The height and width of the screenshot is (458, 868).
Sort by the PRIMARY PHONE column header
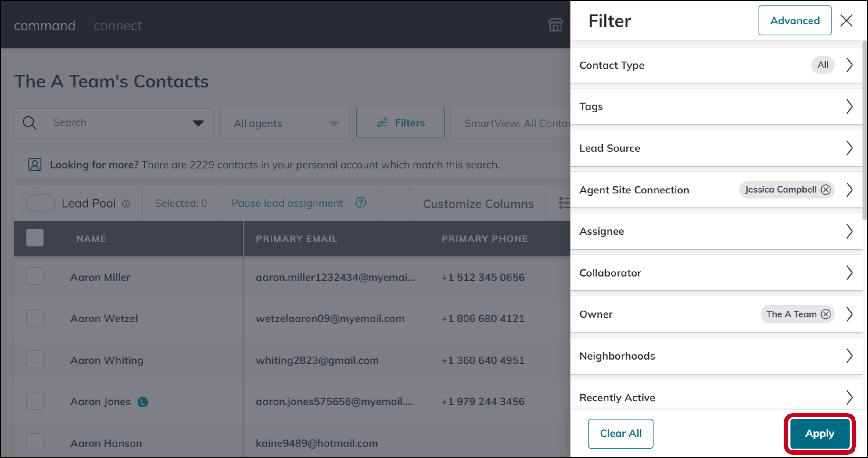tap(485, 239)
